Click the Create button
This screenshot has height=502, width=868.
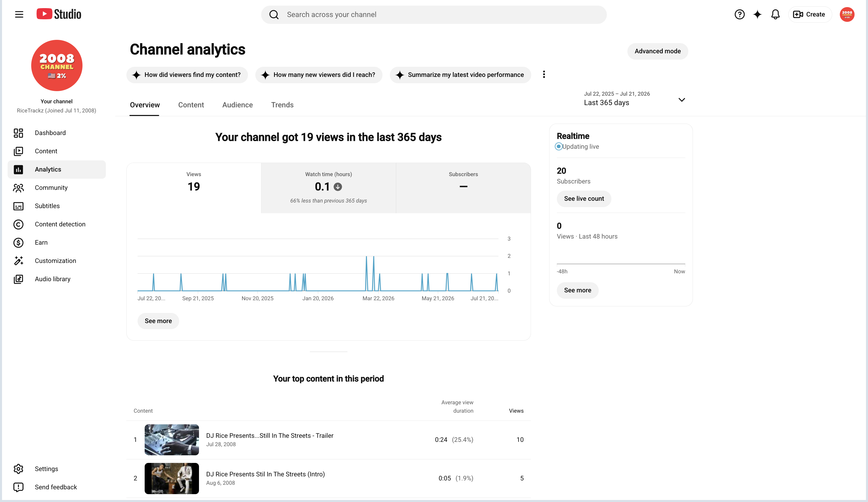tap(810, 14)
